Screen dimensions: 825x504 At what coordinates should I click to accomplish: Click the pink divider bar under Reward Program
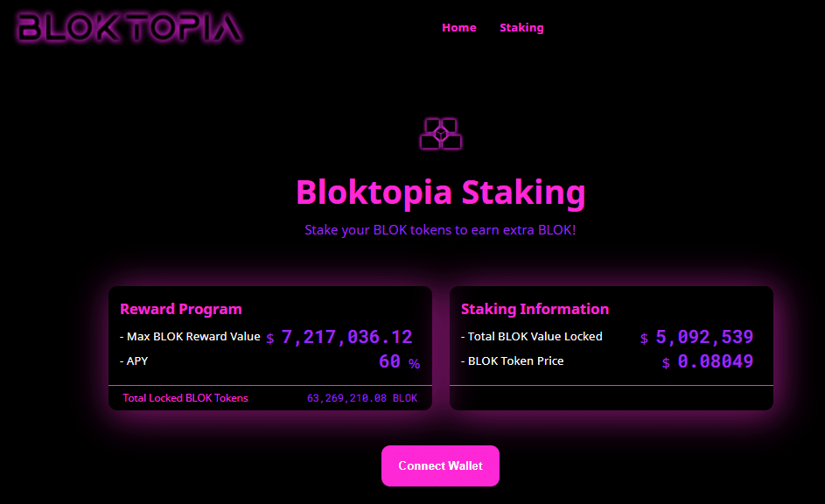(269, 383)
